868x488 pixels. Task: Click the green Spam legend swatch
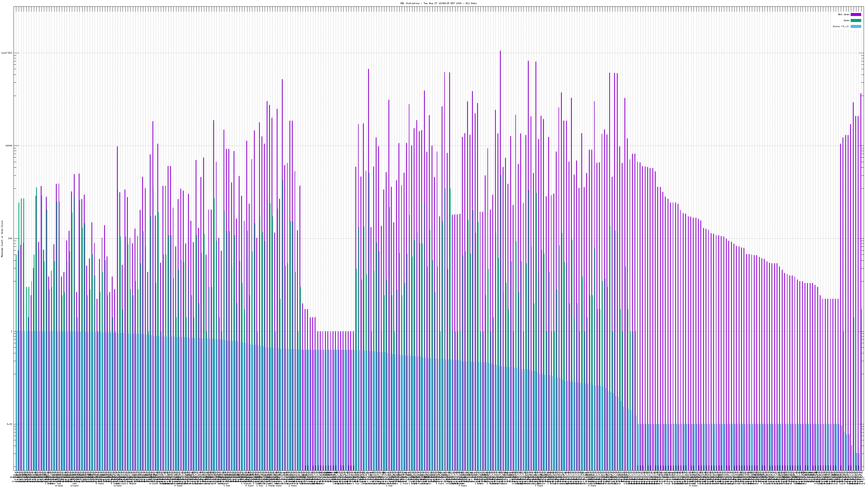856,21
